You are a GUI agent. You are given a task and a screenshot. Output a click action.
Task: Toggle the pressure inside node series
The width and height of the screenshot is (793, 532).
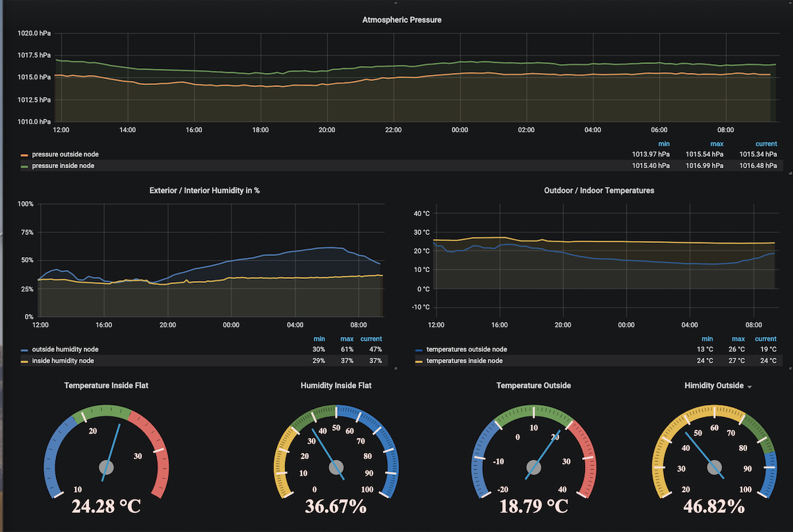click(63, 166)
